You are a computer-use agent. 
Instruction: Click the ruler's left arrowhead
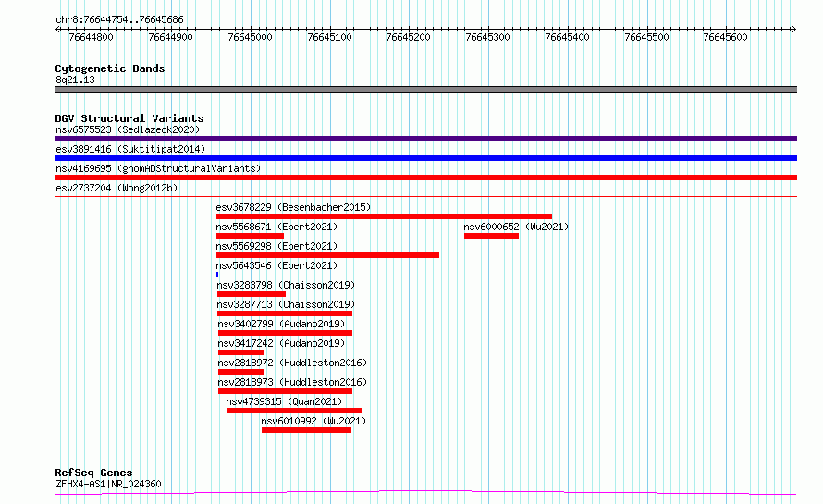coord(57,30)
